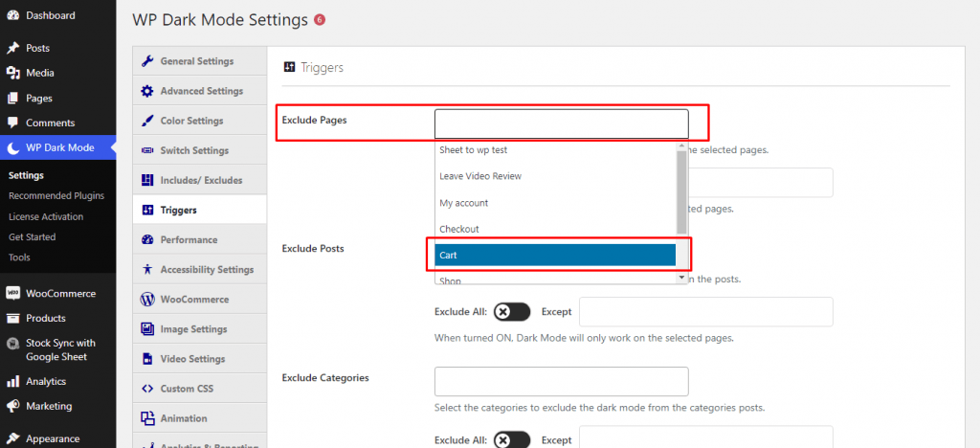The image size is (980, 448).
Task: Click the dropdown scrollbar down arrow
Action: pyautogui.click(x=681, y=277)
